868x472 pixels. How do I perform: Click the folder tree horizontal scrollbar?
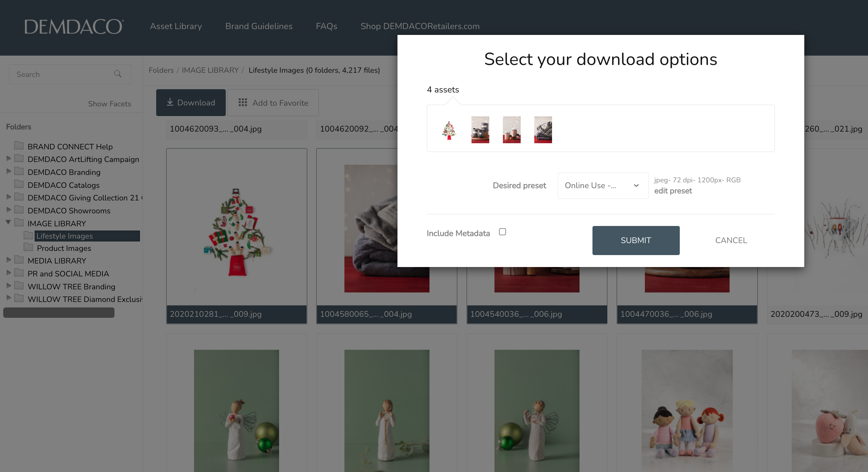point(59,312)
